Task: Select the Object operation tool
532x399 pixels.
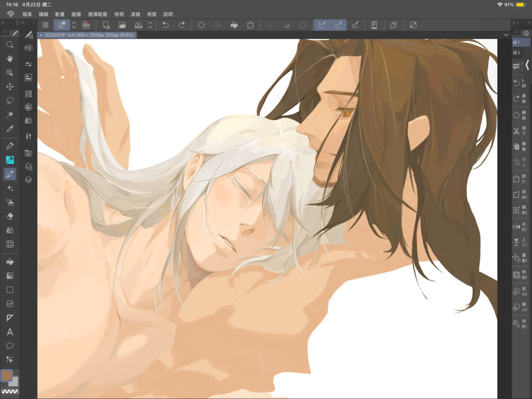Action: click(x=10, y=73)
